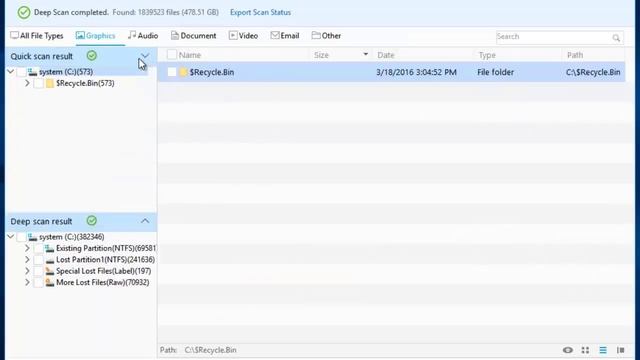Check the Special Lost Files(Label) checkbox
This screenshot has height=360, width=640.
(38, 271)
